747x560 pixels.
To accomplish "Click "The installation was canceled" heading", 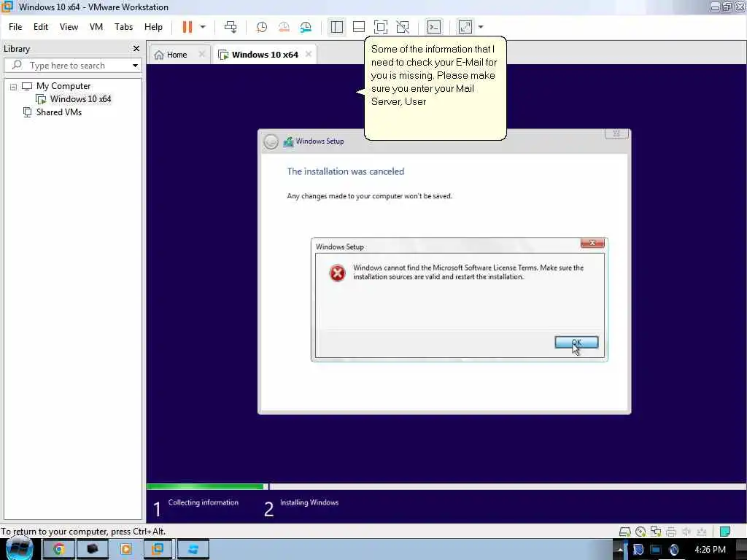I will [345, 171].
